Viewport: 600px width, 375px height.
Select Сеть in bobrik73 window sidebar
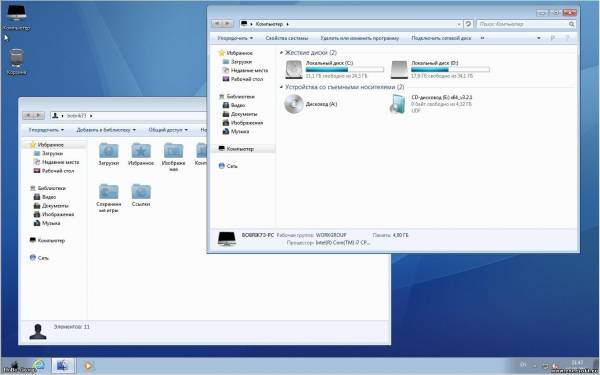[43, 258]
